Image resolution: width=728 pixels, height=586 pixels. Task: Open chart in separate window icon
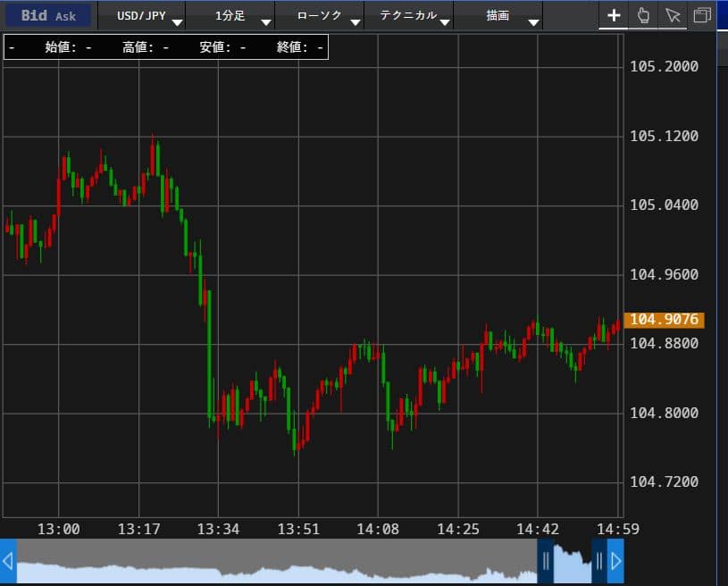click(702, 15)
